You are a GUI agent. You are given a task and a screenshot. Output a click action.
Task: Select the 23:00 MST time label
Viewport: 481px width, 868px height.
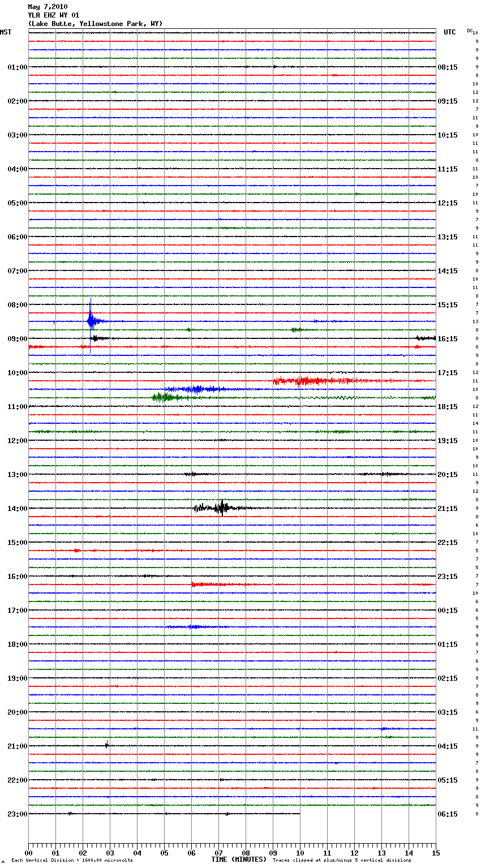point(17,814)
